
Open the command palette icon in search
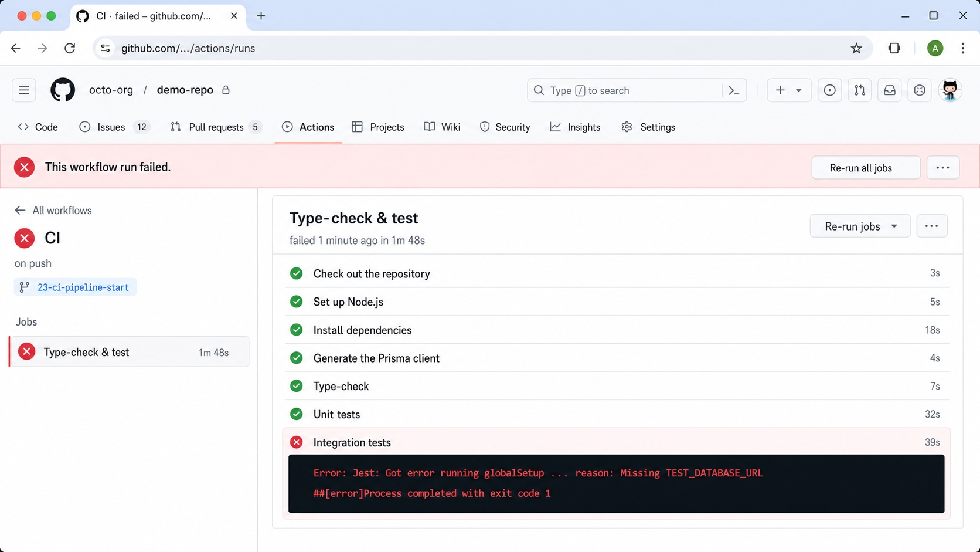(734, 90)
